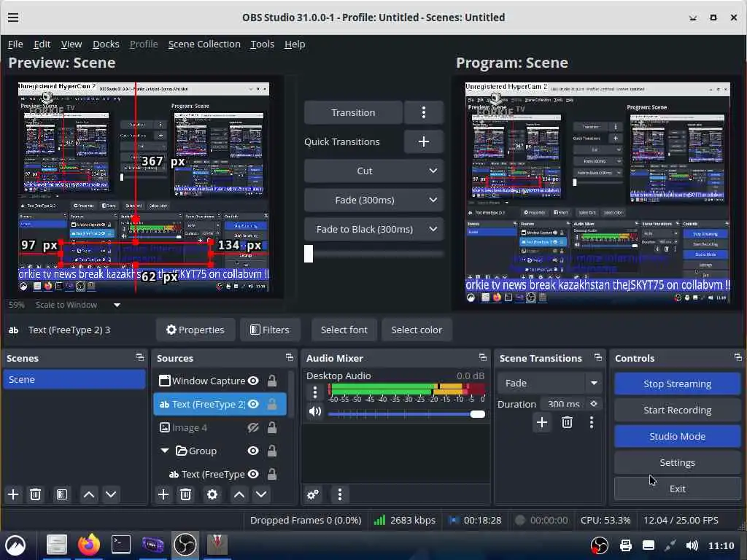The height and width of the screenshot is (560, 747).
Task: Collapse the Group in Sources list
Action: click(x=165, y=451)
